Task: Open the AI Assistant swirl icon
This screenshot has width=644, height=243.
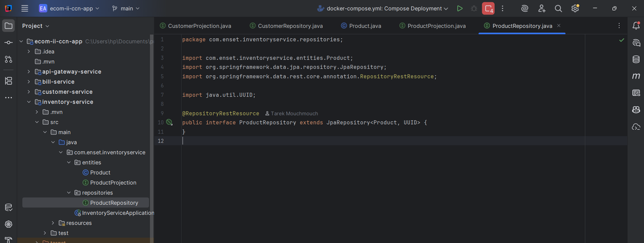Action: [x=525, y=9]
